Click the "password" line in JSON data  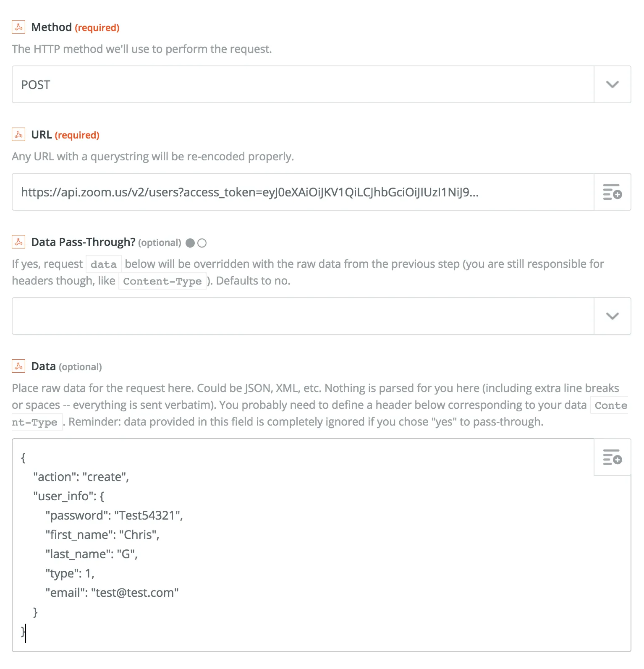tap(114, 515)
